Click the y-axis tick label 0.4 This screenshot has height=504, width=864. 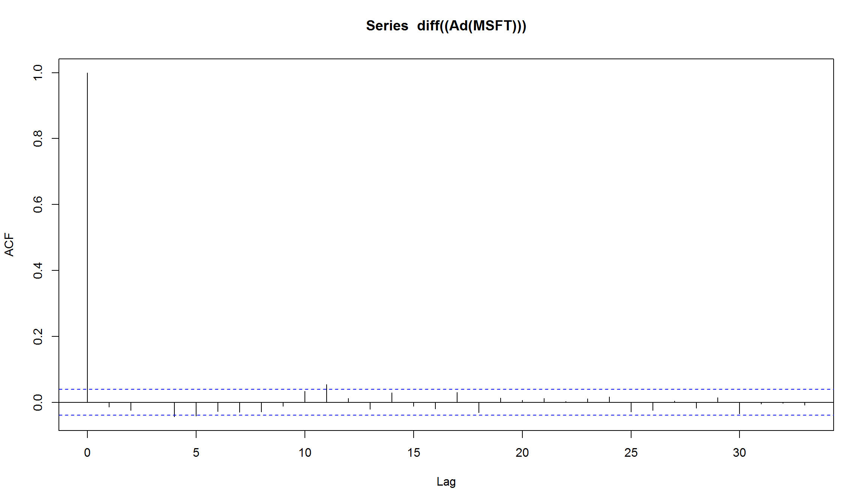click(38, 270)
